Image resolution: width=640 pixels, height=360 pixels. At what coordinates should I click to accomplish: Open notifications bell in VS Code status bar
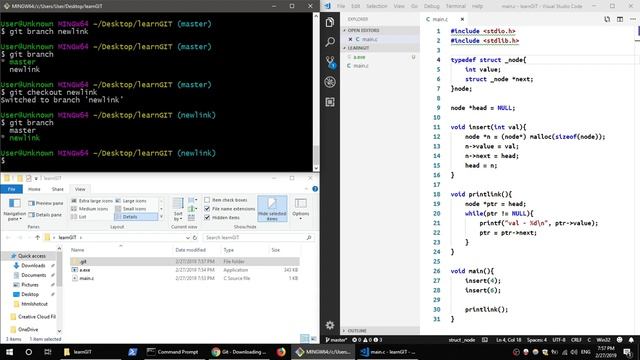631,340
